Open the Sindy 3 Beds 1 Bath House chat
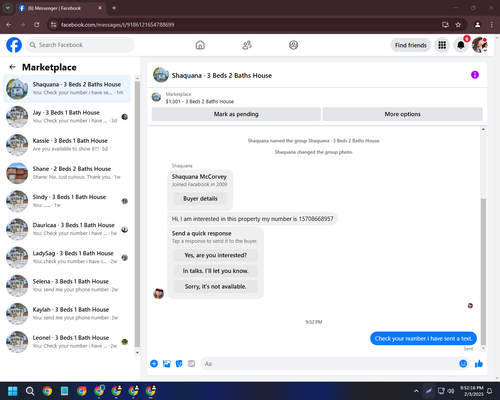Viewport: 500px width, 400px height. [x=67, y=201]
